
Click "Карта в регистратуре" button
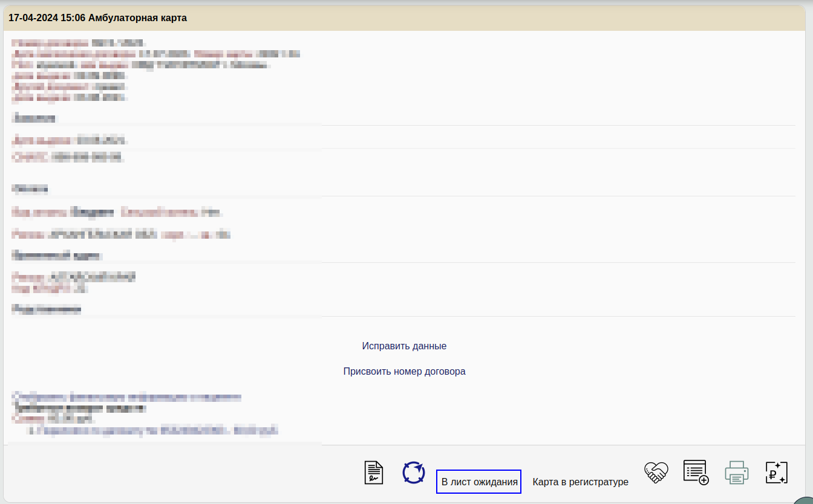click(x=580, y=482)
